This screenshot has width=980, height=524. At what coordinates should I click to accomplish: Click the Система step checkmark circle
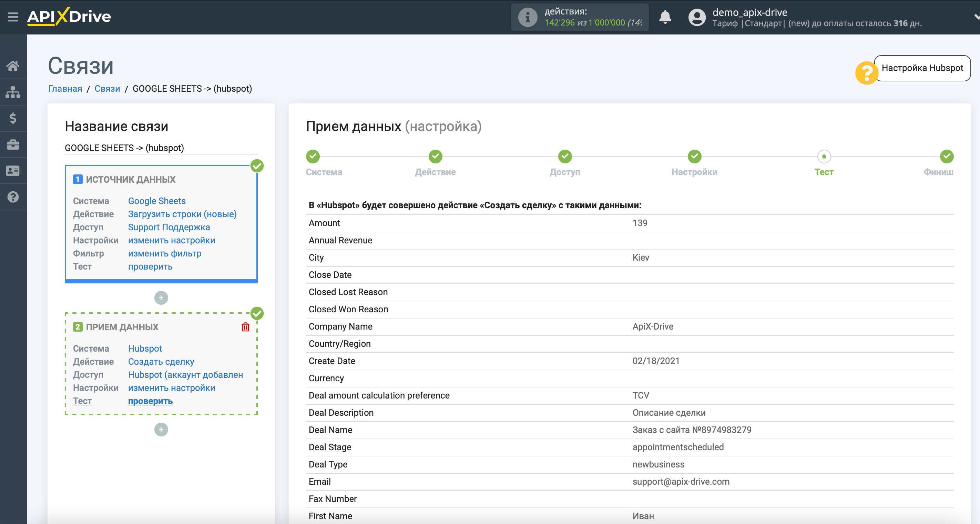[313, 157]
